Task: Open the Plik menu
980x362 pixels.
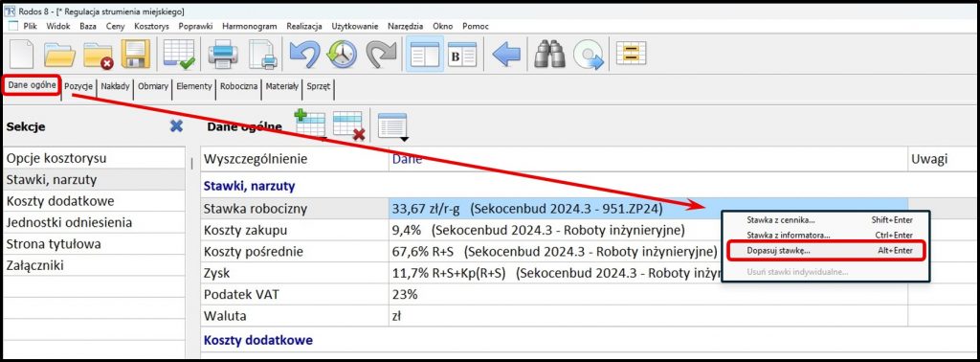Action: click(x=30, y=26)
